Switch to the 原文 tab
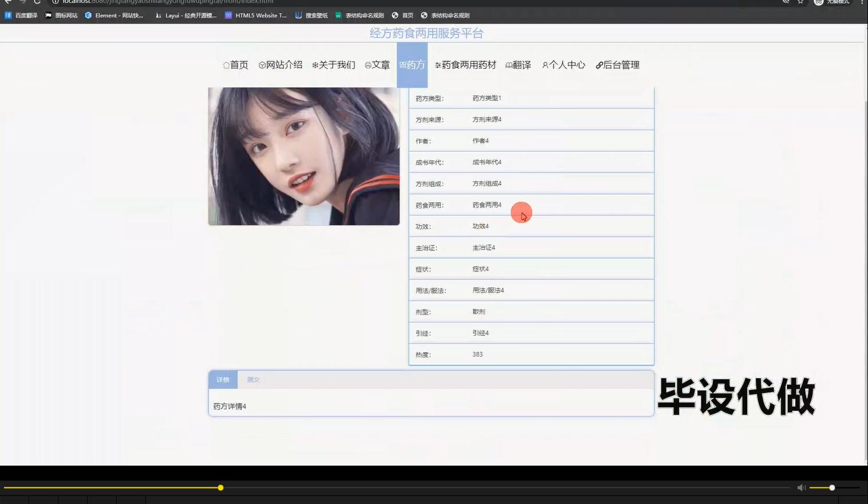The width and height of the screenshot is (868, 504). click(x=253, y=379)
